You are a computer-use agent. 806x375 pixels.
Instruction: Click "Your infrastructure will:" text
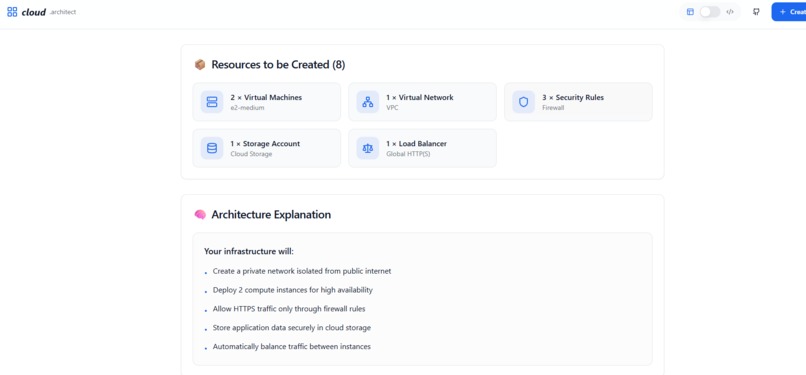pyautogui.click(x=249, y=252)
